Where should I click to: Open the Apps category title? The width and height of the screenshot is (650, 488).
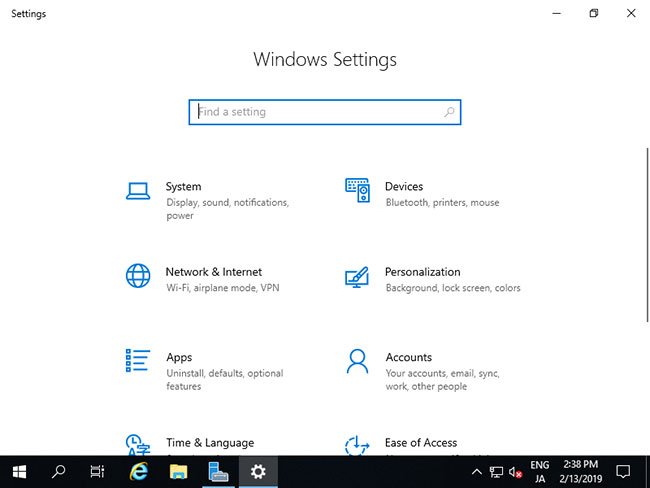179,357
